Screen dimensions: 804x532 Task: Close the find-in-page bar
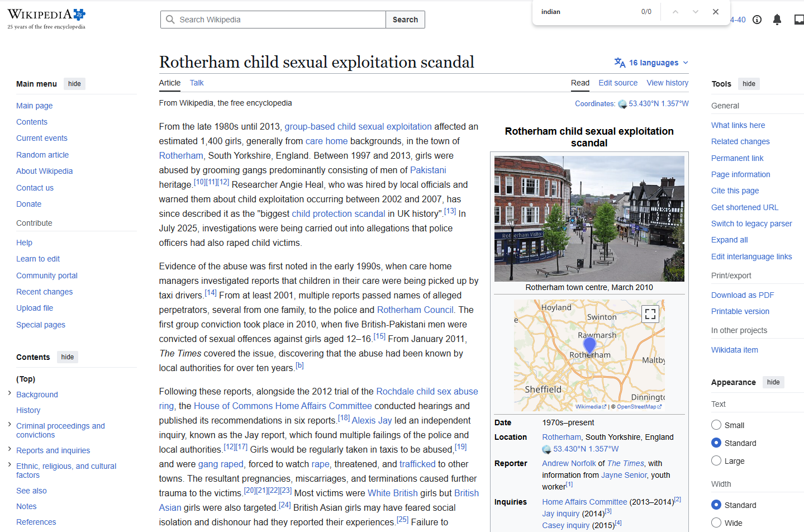(x=716, y=12)
